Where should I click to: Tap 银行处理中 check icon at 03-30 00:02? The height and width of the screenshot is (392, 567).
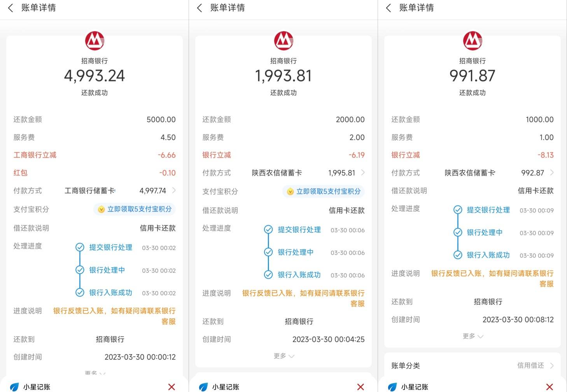[80, 270]
